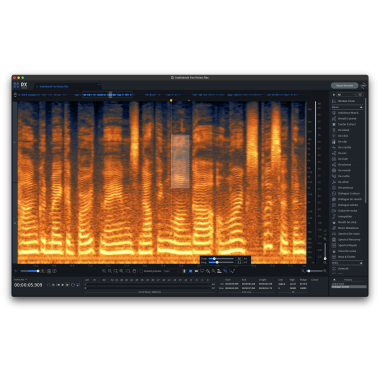Click the highlighted selection box in spectrogram
The width and height of the screenshot is (380, 380).
point(180,161)
